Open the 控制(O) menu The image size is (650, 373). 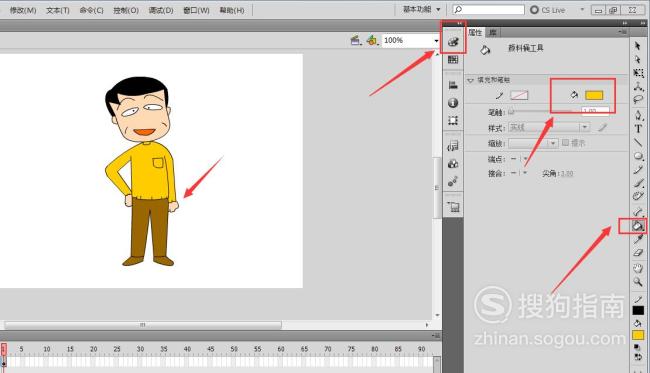126,10
